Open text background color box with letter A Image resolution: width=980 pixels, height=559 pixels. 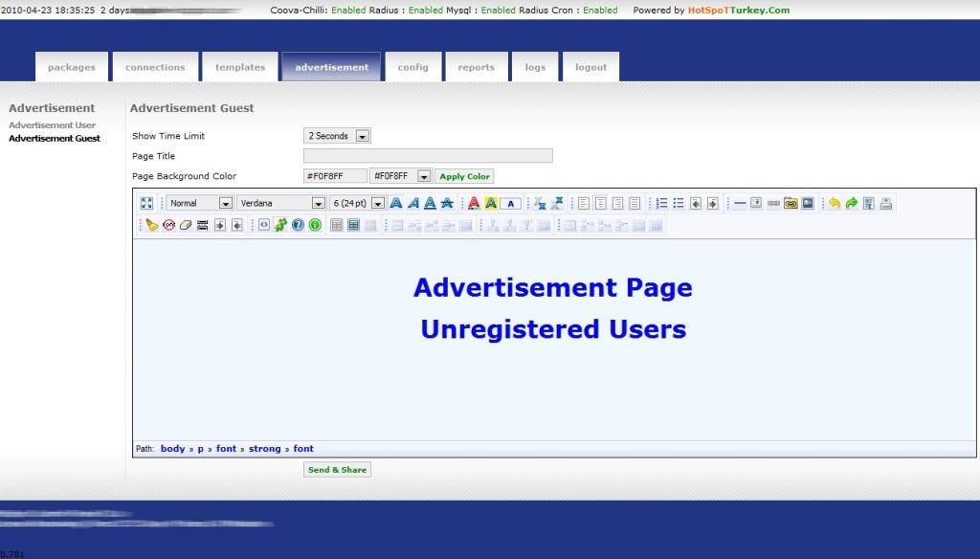tap(511, 203)
